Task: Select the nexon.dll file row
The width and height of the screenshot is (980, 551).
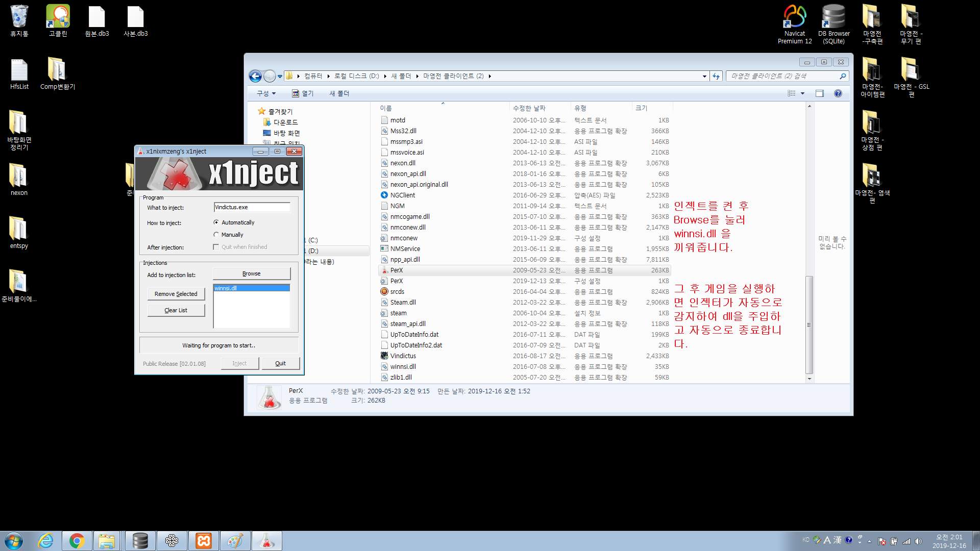Action: pyautogui.click(x=524, y=163)
